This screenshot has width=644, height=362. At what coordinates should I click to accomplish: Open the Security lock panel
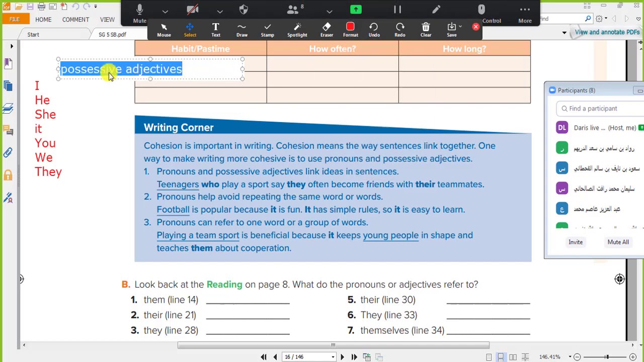tap(8, 175)
